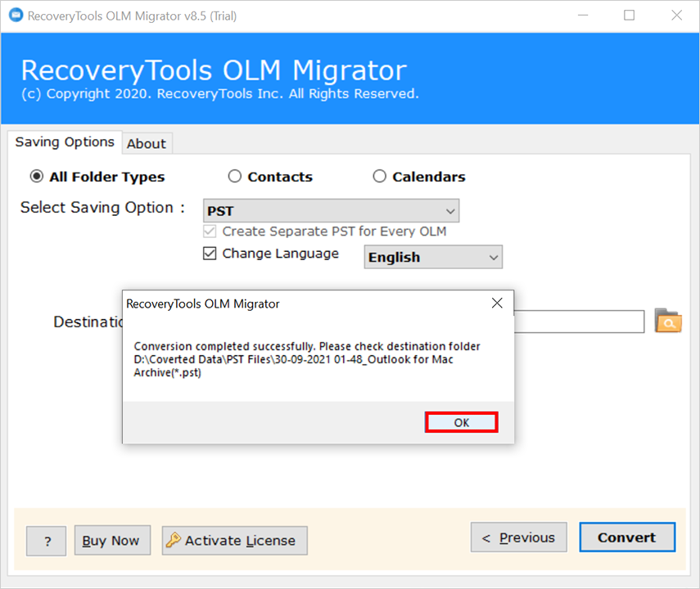Close the OLM Migrator main window
700x589 pixels.
point(676,16)
